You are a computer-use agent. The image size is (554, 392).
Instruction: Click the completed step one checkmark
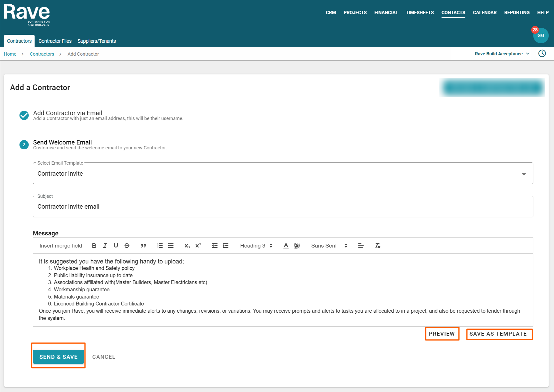click(x=24, y=115)
